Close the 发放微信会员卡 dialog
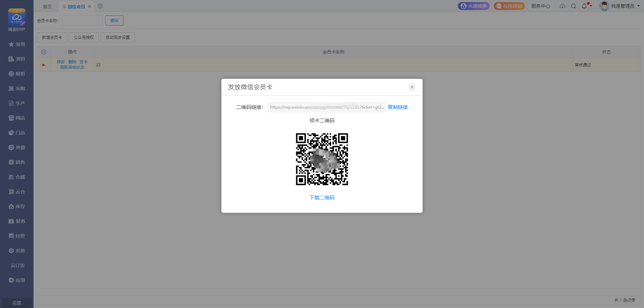This screenshot has width=644, height=308. [x=412, y=87]
